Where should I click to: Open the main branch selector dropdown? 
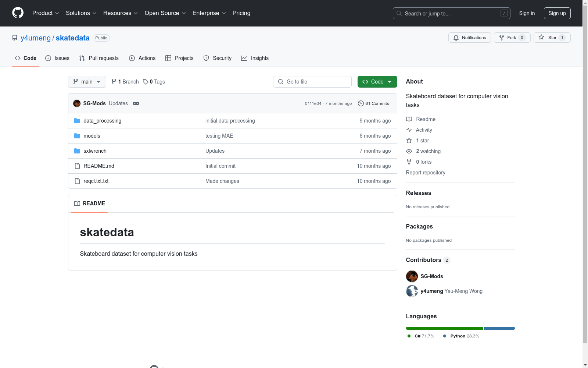[87, 82]
